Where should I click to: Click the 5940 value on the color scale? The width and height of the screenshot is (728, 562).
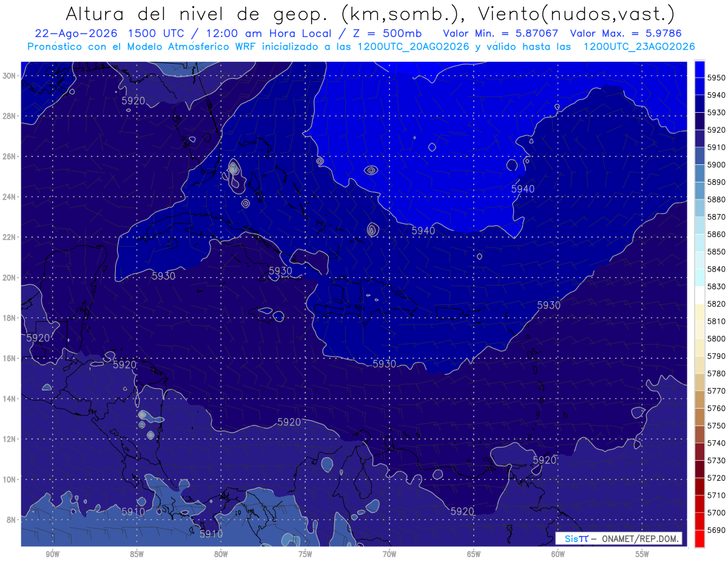[716, 95]
